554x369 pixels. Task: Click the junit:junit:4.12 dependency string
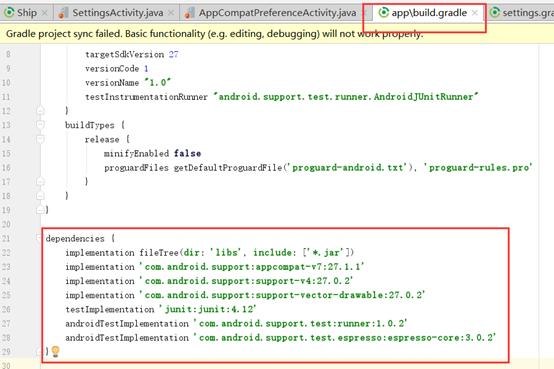[208, 309]
